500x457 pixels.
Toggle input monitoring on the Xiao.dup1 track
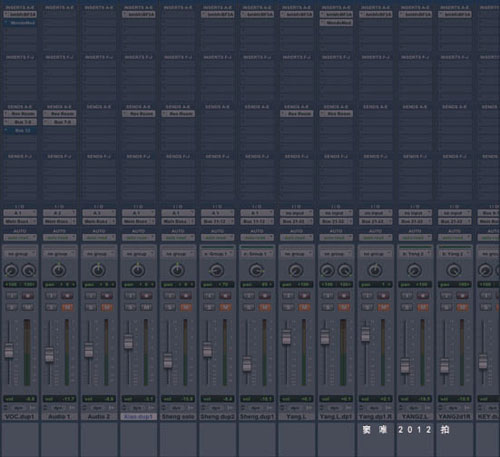(130, 296)
